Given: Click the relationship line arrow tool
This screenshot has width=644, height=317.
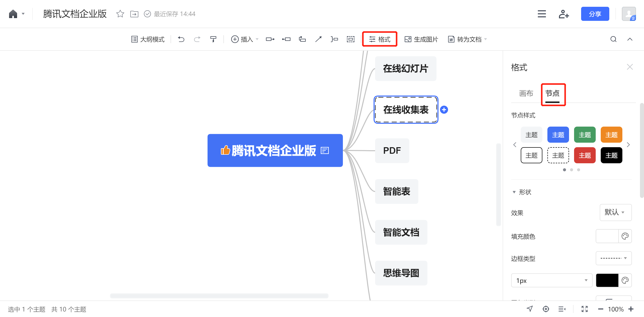Looking at the screenshot, I should coord(318,39).
